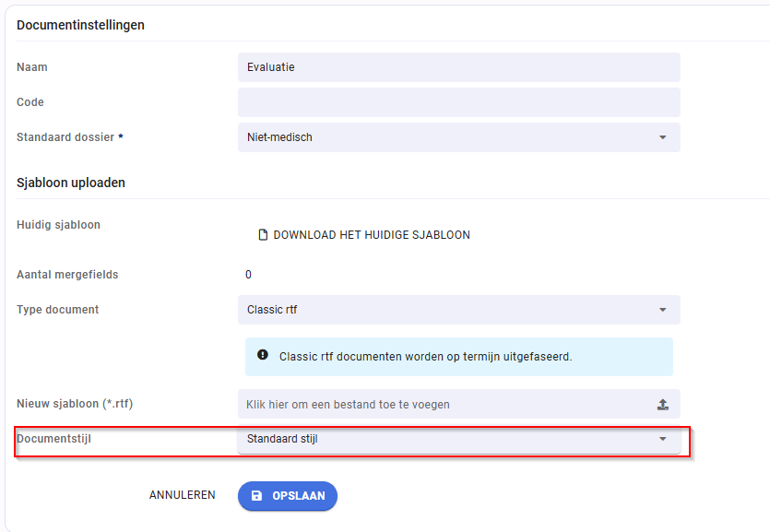The width and height of the screenshot is (770, 532).
Task: Click the Documentstijl label
Action: pyautogui.click(x=54, y=438)
